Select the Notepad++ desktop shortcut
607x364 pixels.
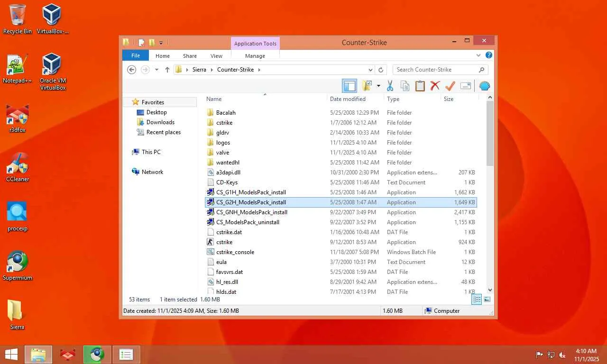18,69
